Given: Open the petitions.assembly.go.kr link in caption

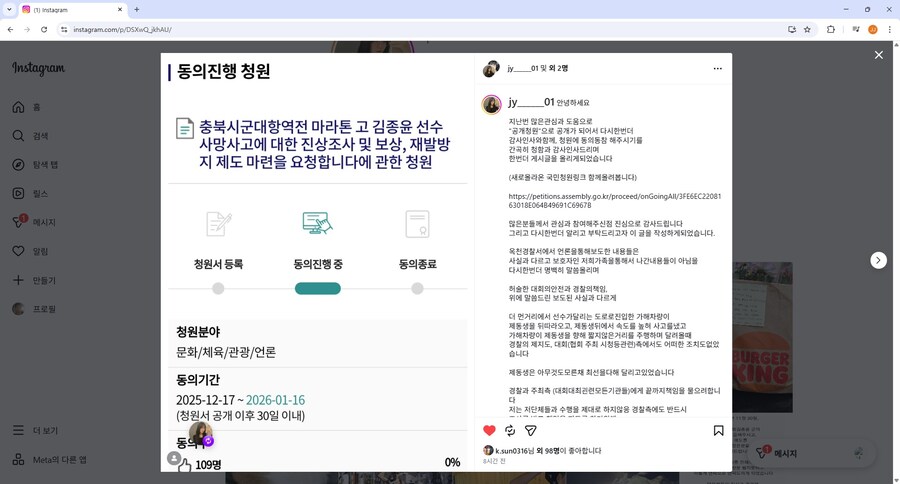Looking at the screenshot, I should [x=615, y=200].
